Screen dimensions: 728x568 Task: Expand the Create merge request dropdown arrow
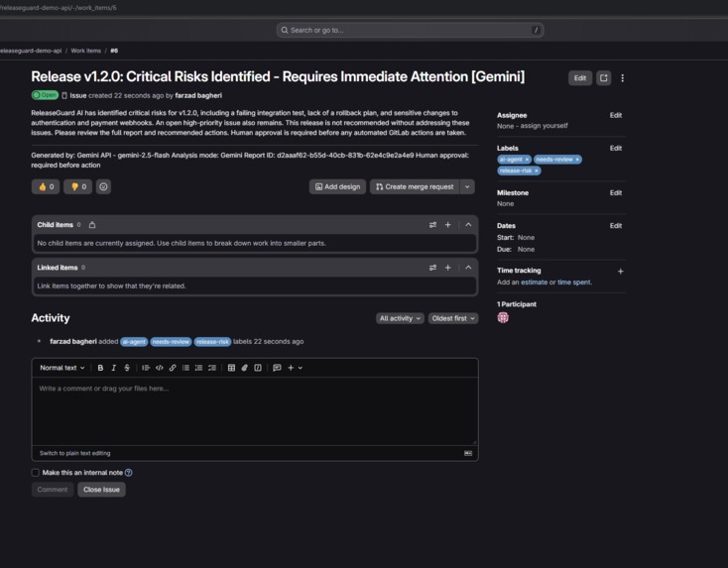click(467, 186)
